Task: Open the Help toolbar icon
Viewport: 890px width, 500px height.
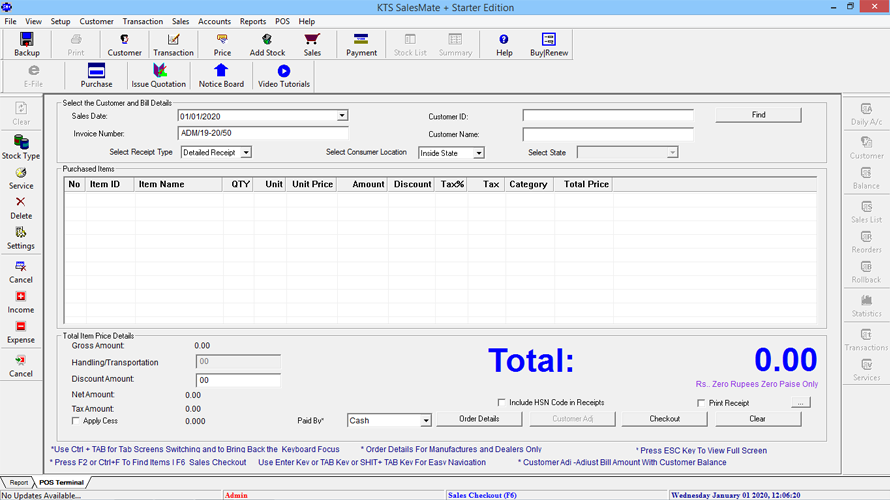Action: point(504,44)
